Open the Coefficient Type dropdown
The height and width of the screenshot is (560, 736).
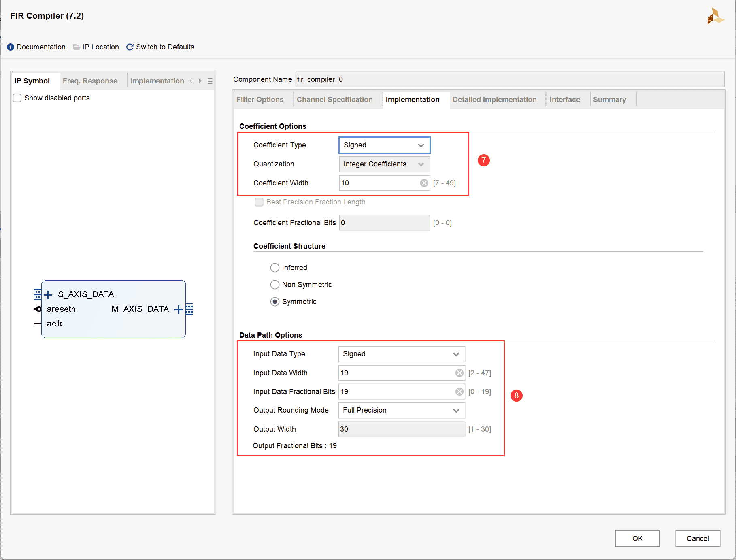coord(384,145)
